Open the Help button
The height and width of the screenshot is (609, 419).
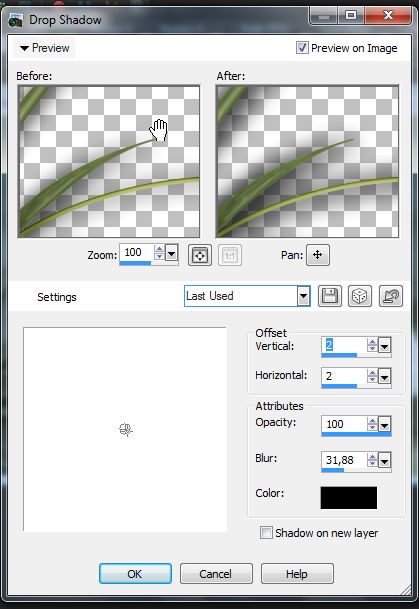coord(297,574)
